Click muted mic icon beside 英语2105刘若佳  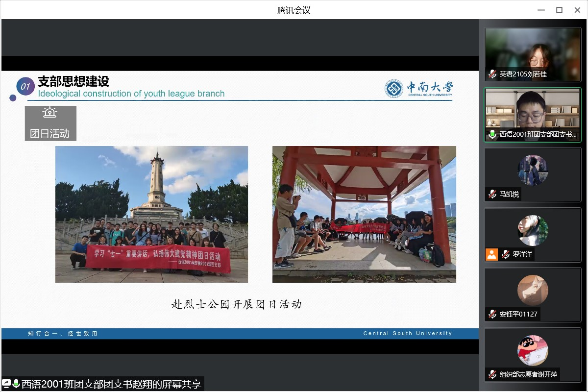point(492,74)
